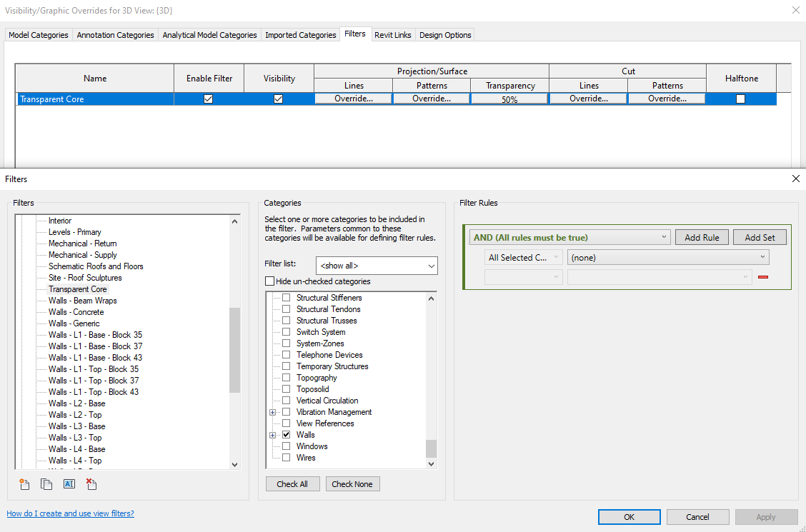
Task: Enable Halftone for Transparent Core
Action: tap(740, 99)
